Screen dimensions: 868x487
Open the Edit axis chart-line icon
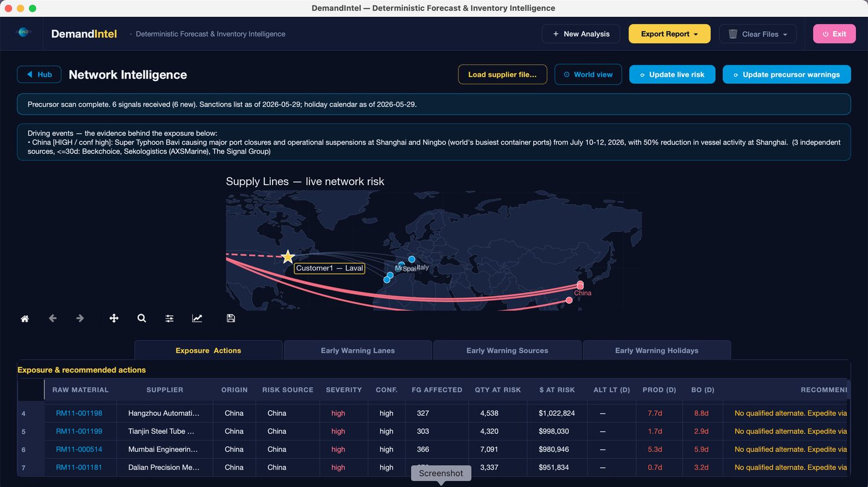click(x=197, y=318)
